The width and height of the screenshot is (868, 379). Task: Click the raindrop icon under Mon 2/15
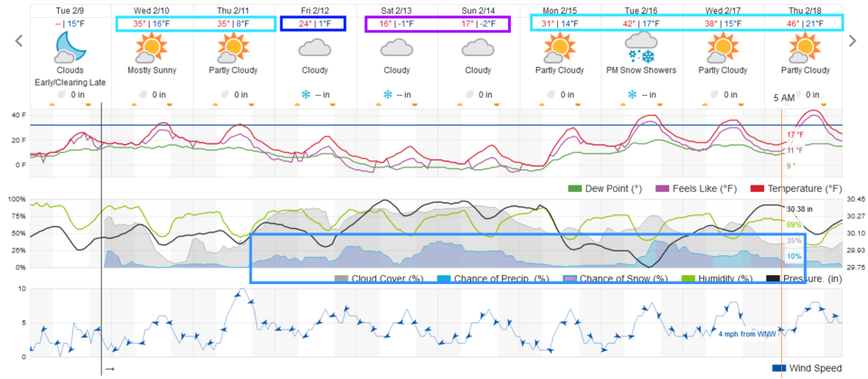552,95
